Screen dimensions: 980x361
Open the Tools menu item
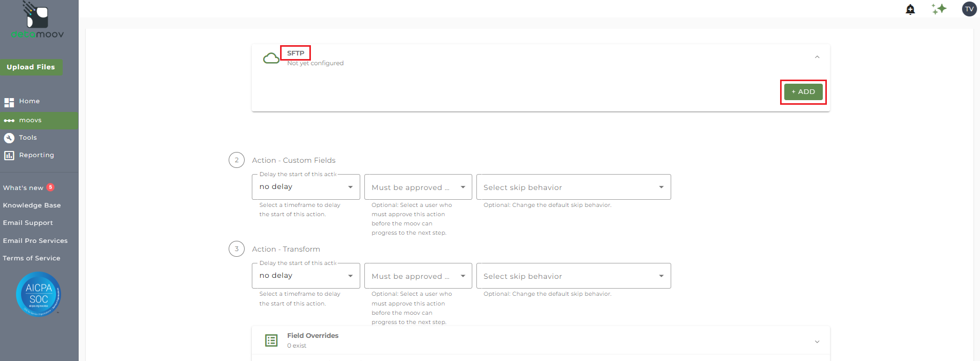28,138
